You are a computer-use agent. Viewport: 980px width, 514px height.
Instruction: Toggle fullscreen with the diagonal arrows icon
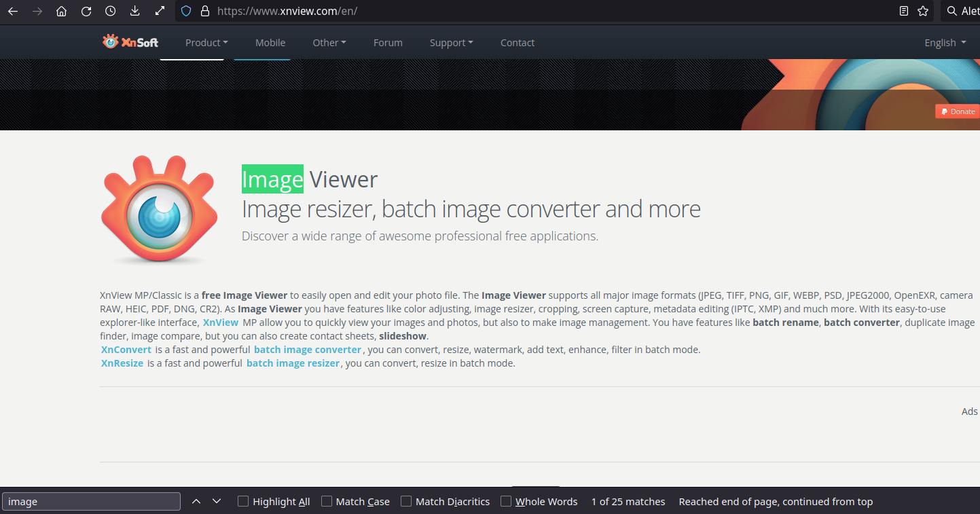[160, 11]
